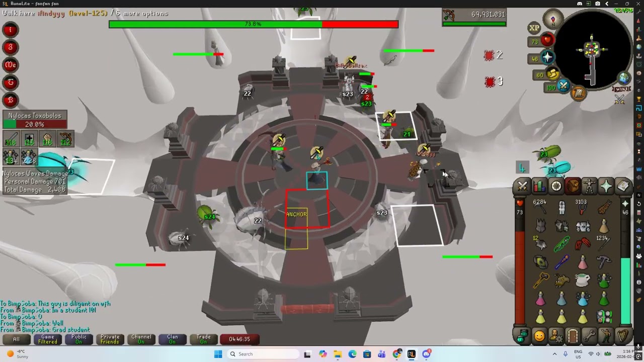Open the Quest List tab
Image resolution: width=644 pixels, height=362 pixels.
point(556,187)
